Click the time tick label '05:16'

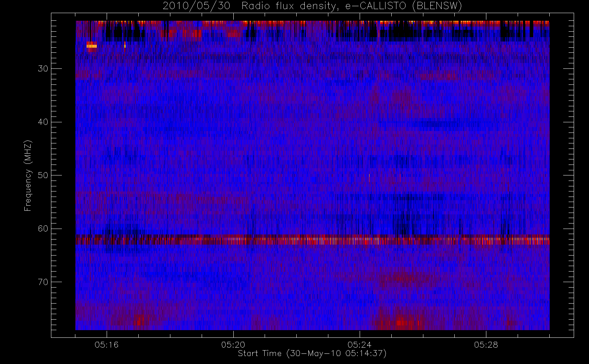(107, 345)
